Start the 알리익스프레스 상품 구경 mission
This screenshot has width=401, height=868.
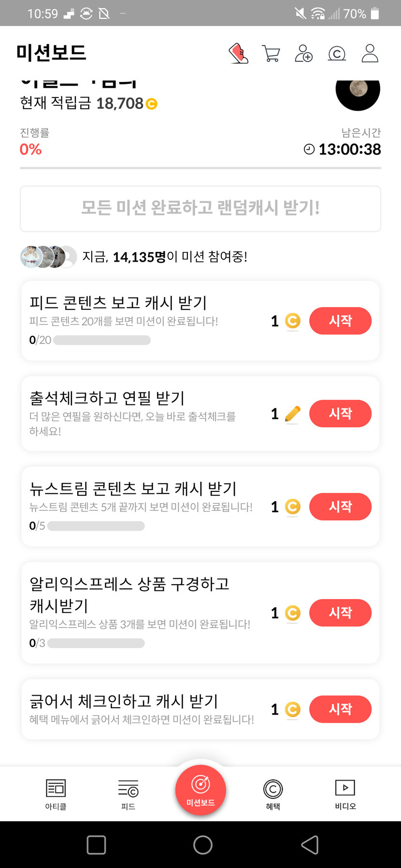(x=340, y=613)
